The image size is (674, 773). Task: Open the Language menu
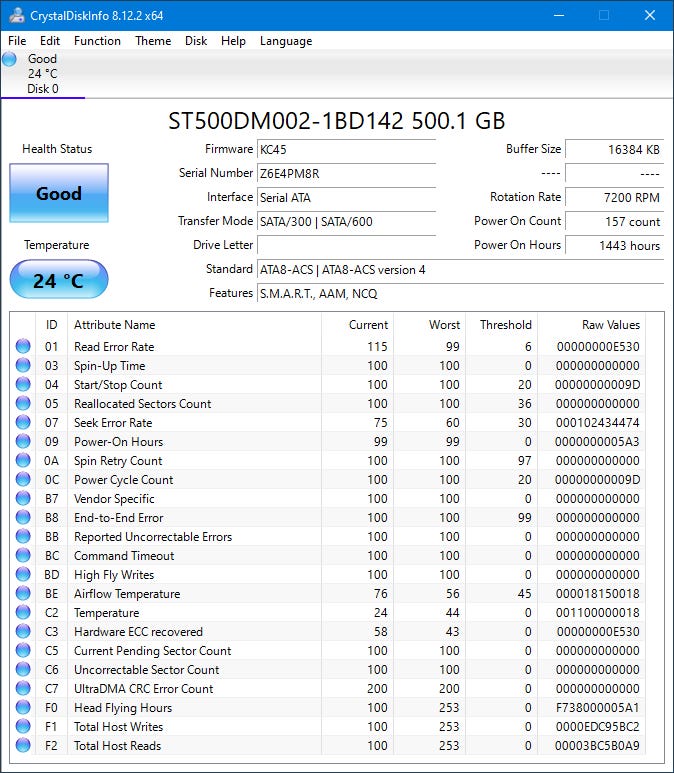pyautogui.click(x=286, y=41)
